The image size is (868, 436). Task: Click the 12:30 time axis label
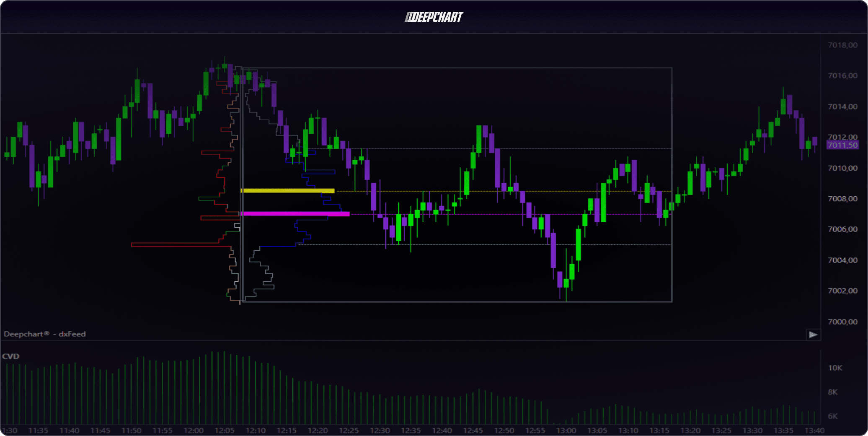coord(380,431)
